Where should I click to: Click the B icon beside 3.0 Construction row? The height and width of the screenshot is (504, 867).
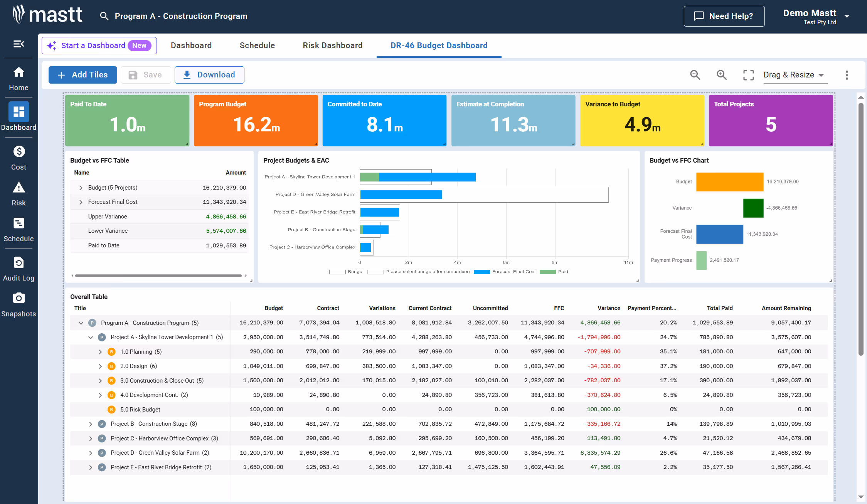click(x=111, y=381)
